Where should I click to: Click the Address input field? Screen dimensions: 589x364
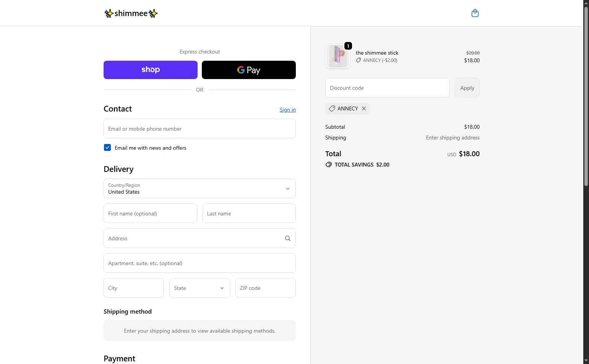[x=200, y=238]
